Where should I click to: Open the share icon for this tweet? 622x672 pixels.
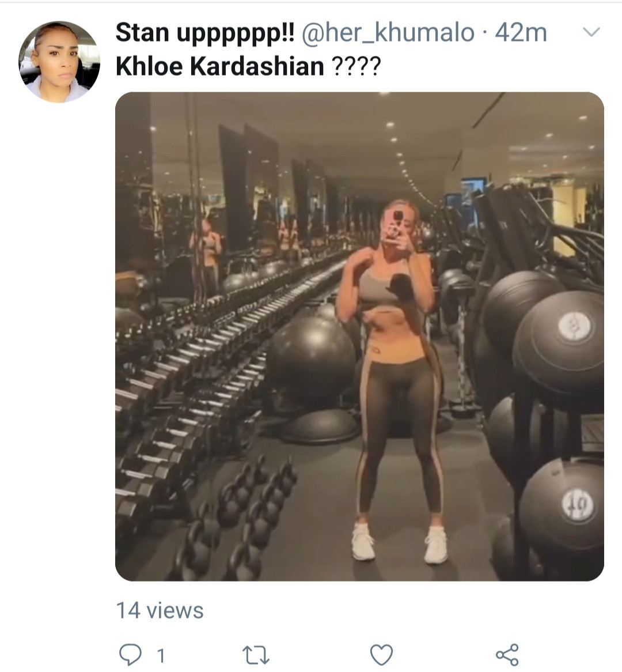click(507, 655)
